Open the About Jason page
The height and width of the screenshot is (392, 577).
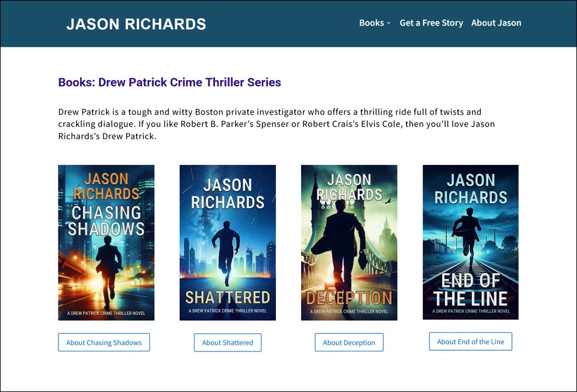click(496, 23)
